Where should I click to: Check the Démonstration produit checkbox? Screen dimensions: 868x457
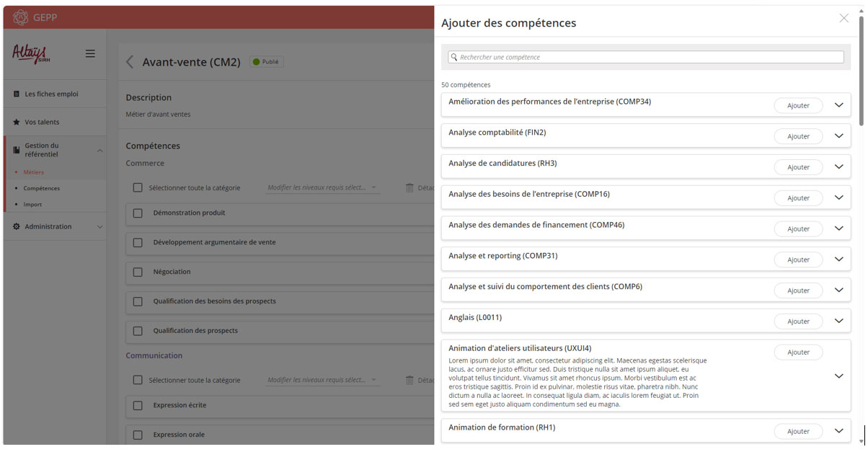tap(138, 213)
